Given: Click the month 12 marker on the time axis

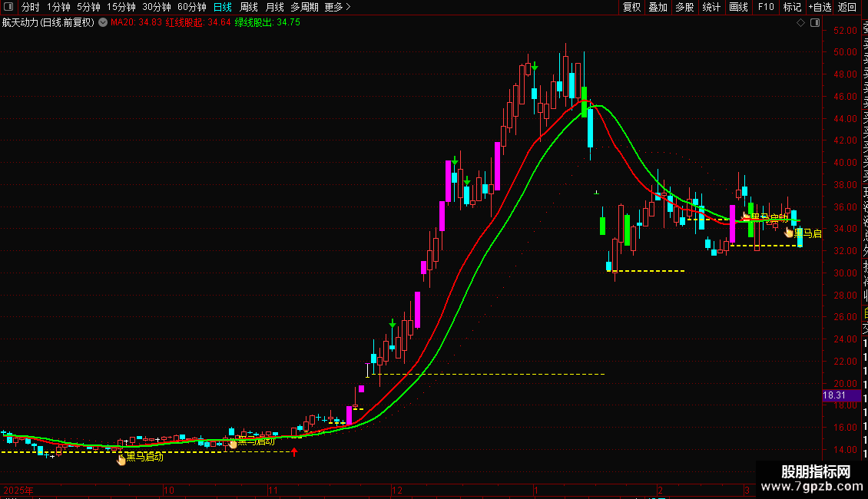Looking at the screenshot, I should point(397,490).
